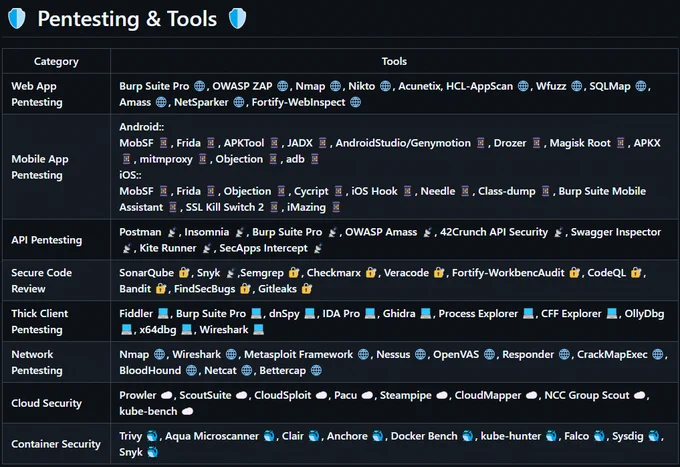The height and width of the screenshot is (467, 680).
Task: Select the API Pentesting category cell
Action: pyautogui.click(x=56, y=240)
